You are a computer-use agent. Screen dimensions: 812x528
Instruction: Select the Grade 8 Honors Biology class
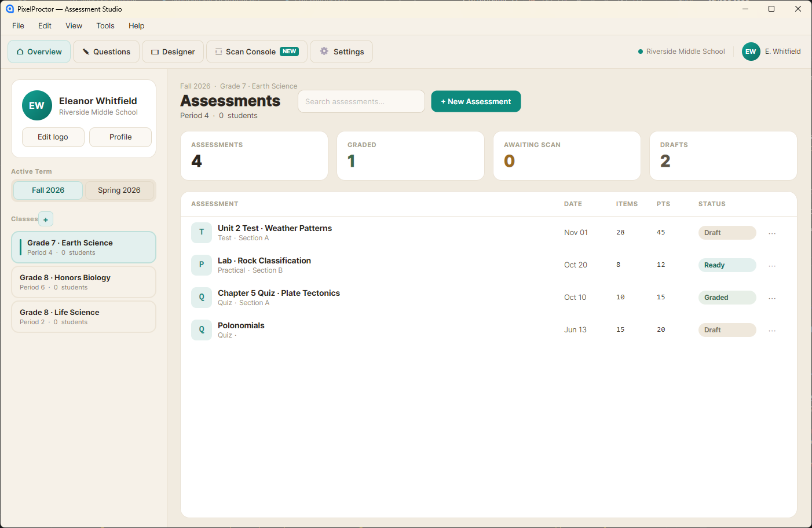click(x=83, y=282)
